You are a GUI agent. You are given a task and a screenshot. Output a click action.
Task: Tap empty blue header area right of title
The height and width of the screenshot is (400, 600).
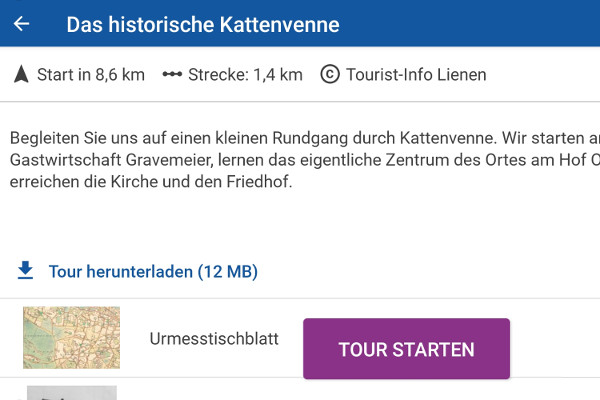[467, 24]
